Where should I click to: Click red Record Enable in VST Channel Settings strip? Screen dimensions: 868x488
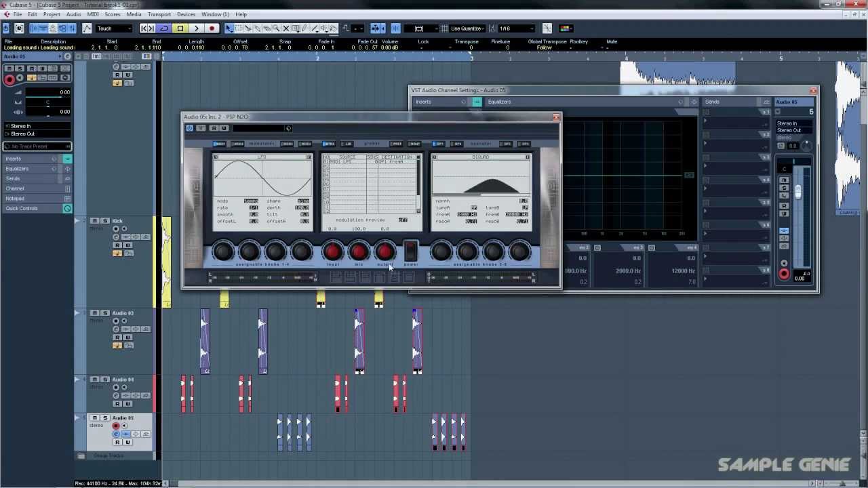tap(784, 274)
